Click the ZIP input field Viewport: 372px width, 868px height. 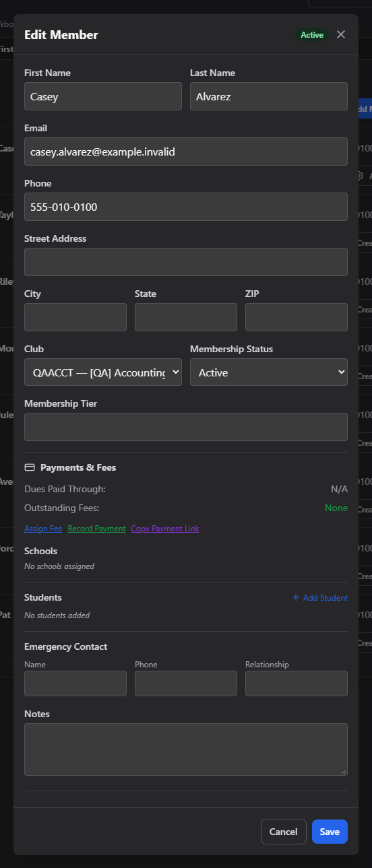point(297,317)
